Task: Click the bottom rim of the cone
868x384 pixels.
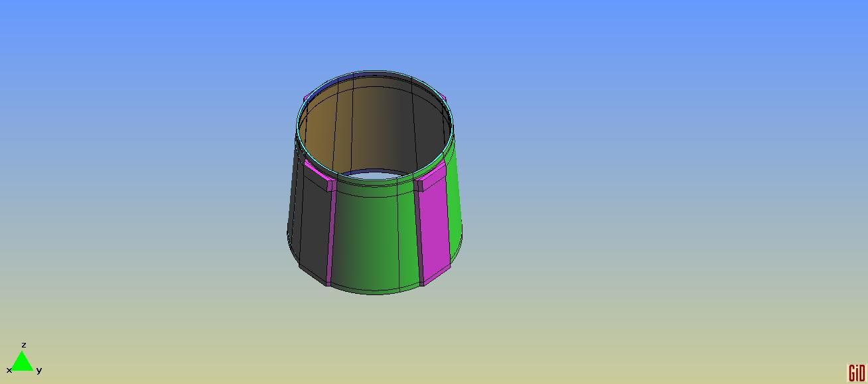Action: pyautogui.click(x=375, y=292)
